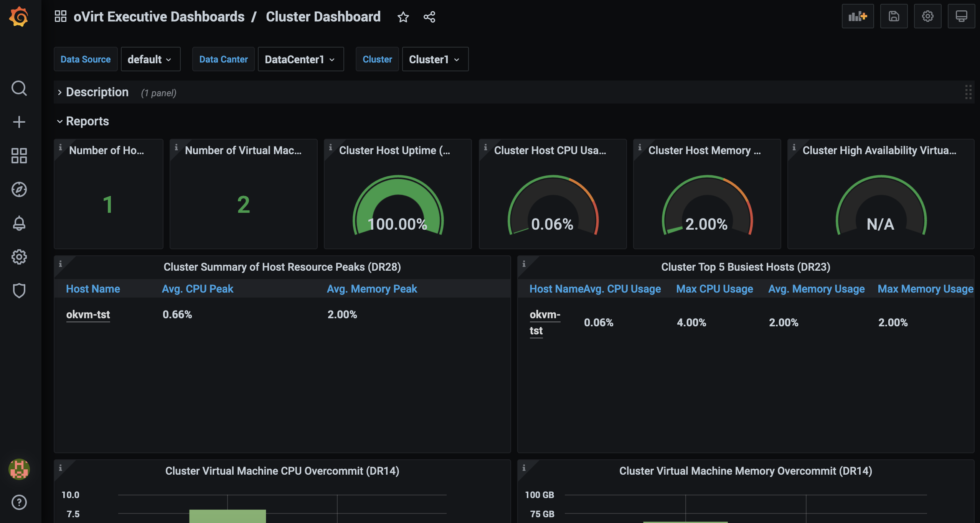Open the default data source dropdown
Image resolution: width=980 pixels, height=523 pixels.
[150, 59]
